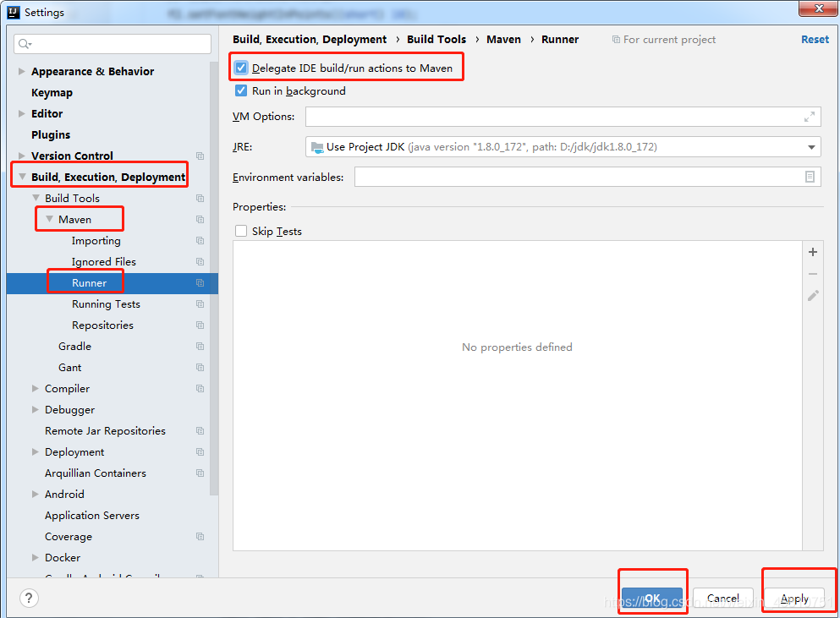Click project-level icon beside Ignored Files
Viewport: 840px width, 618px height.
pos(200,262)
